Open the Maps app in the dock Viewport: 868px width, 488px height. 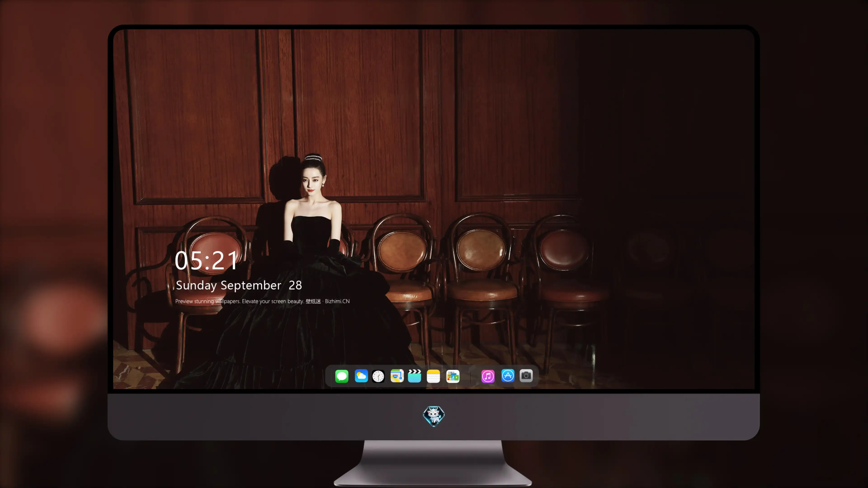tap(397, 376)
